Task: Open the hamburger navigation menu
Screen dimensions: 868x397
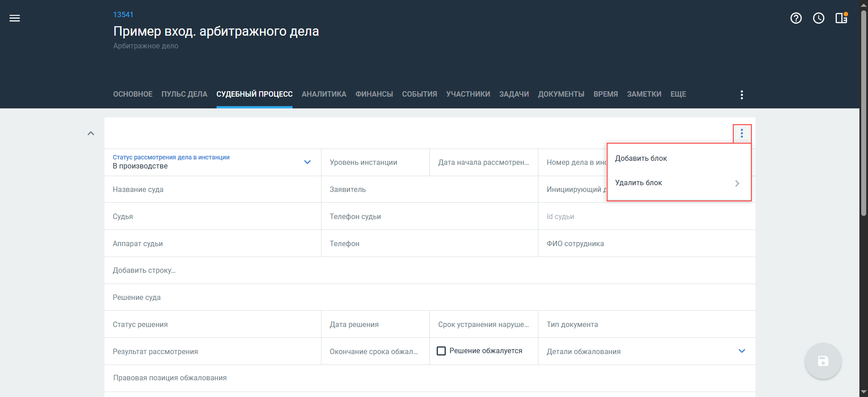Action: point(15,18)
